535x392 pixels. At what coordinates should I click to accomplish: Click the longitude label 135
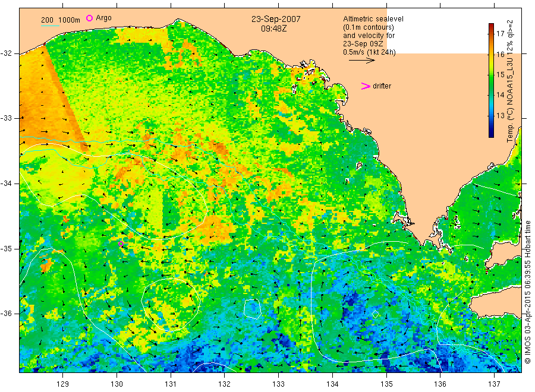point(386,384)
